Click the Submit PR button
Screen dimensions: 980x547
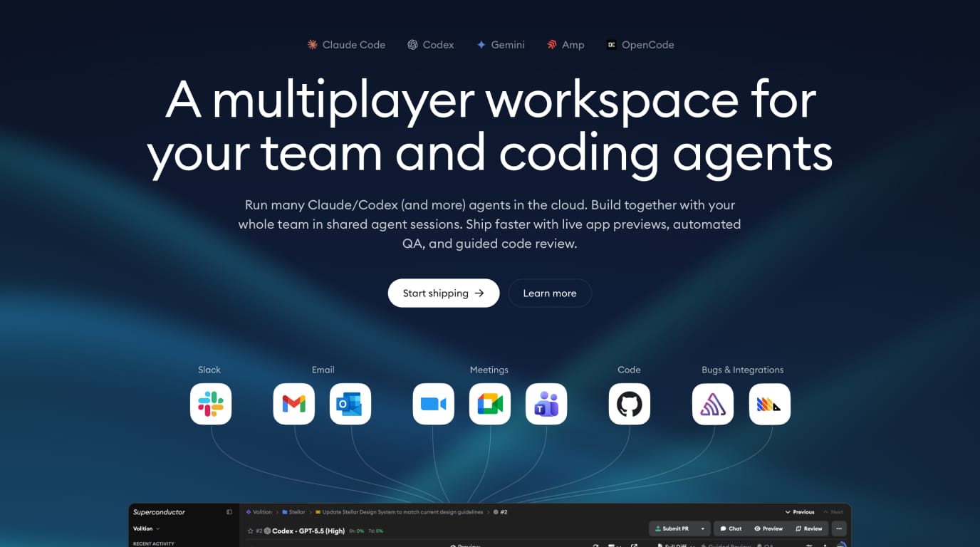click(672, 528)
